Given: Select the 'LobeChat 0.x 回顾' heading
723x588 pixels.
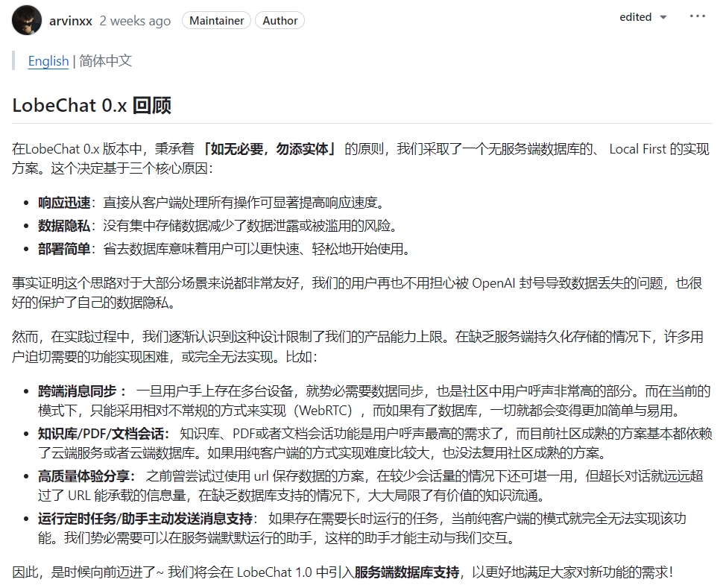Looking at the screenshot, I should tap(92, 105).
